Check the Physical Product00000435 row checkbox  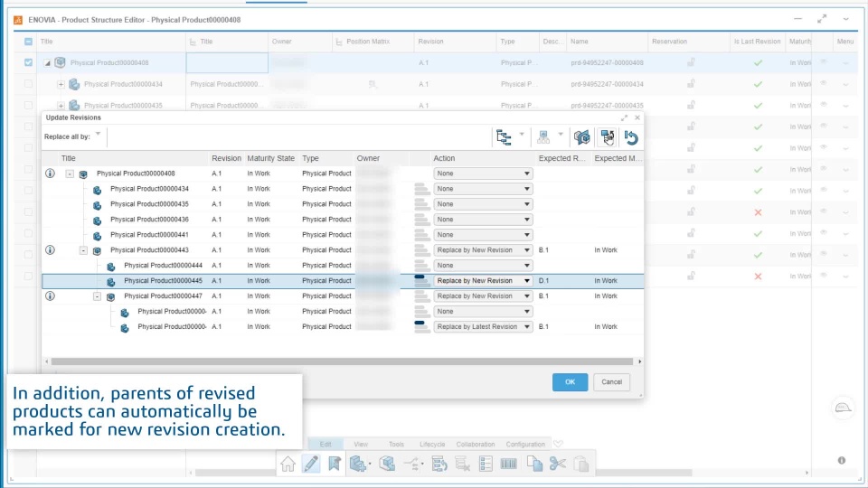click(28, 105)
